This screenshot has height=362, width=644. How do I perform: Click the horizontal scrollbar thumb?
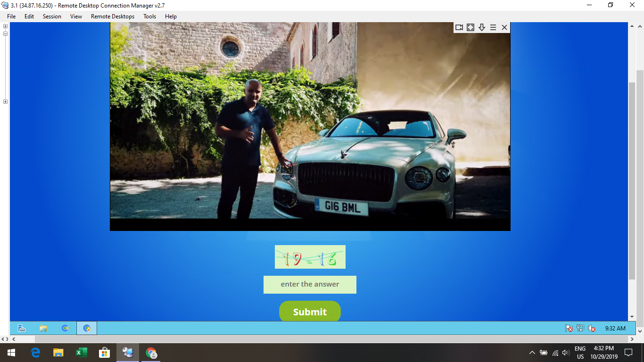(x=331, y=339)
